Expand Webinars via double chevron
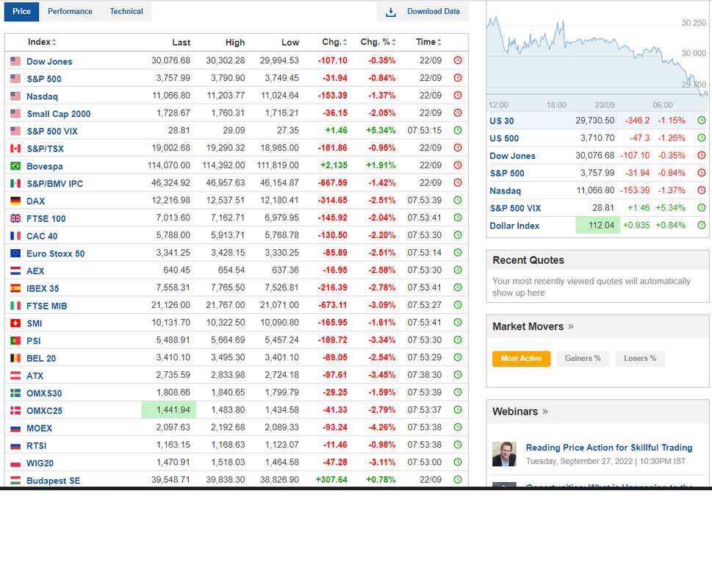712x588 pixels. pyautogui.click(x=545, y=412)
